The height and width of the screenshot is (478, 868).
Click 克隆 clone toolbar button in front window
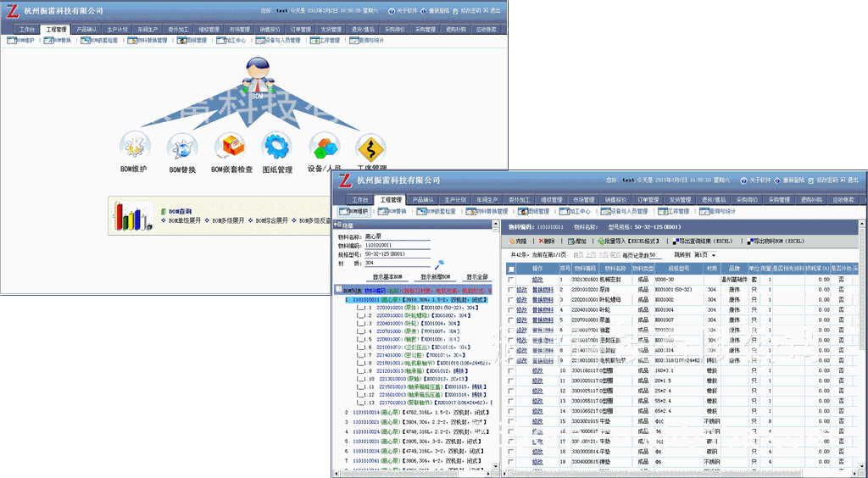(518, 242)
